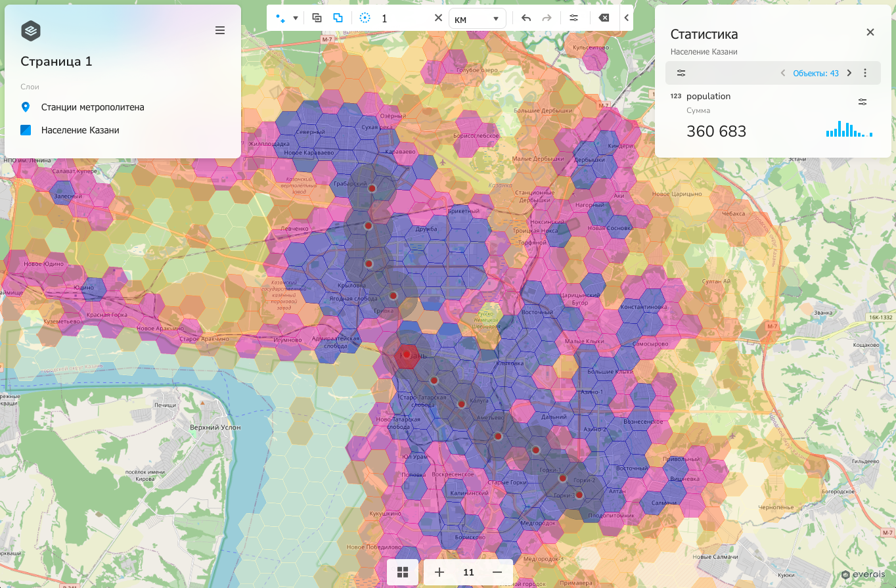This screenshot has height=588, width=896.
Task: Open population attribute settings sliders
Action: pos(862,102)
